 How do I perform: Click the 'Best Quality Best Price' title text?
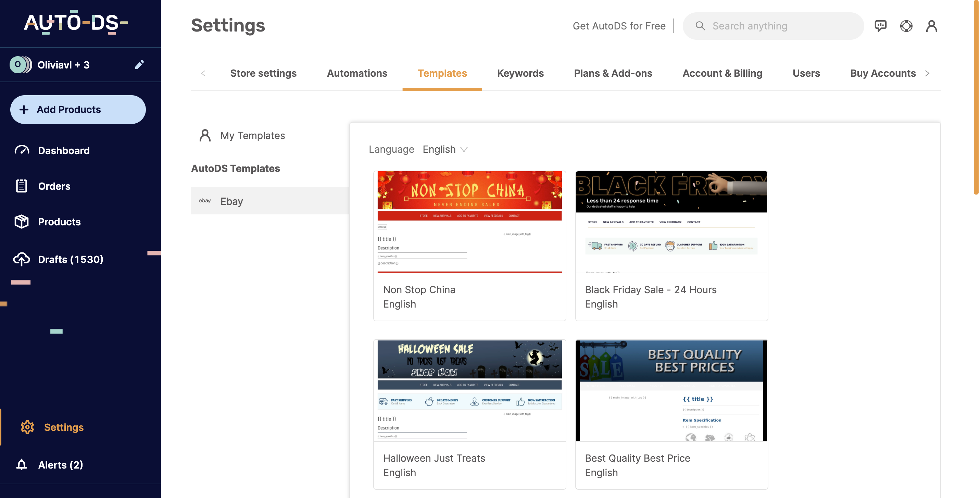coord(637,458)
